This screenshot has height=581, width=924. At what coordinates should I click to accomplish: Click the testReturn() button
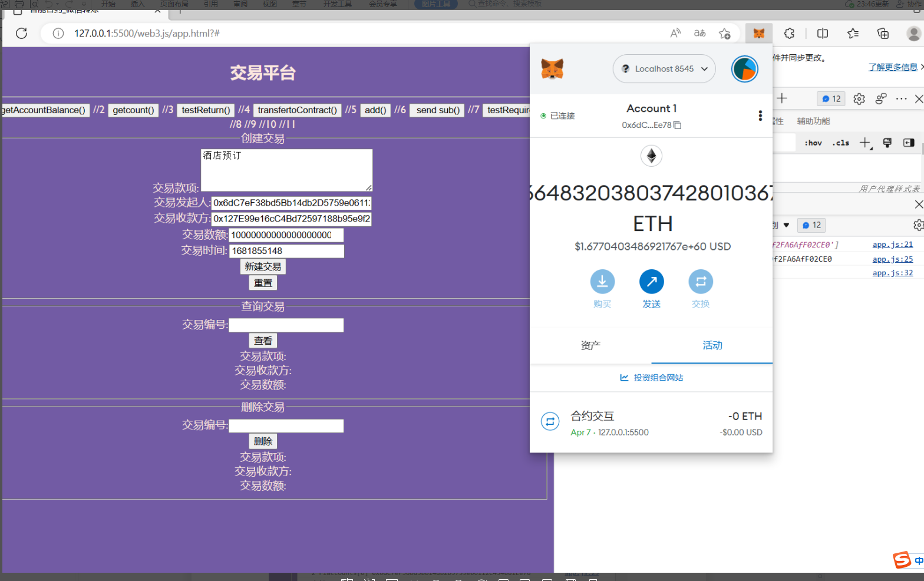coord(206,110)
